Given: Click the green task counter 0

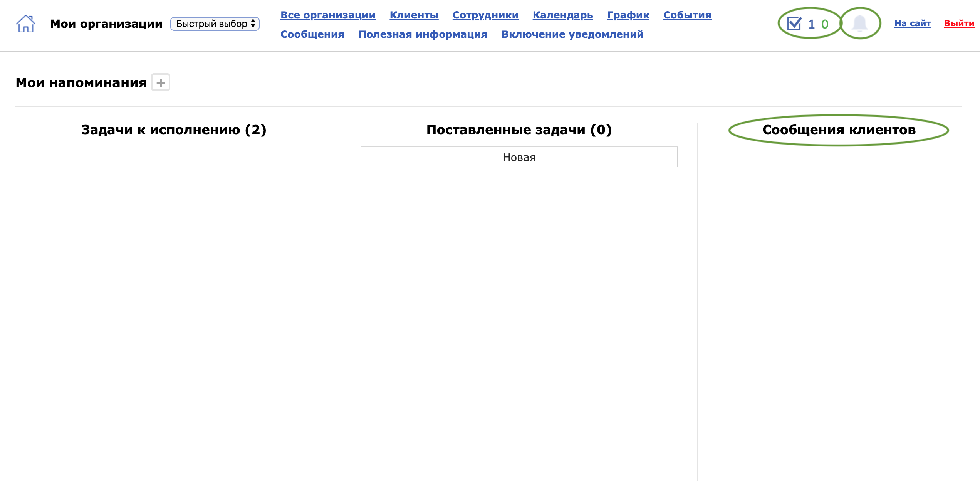Looking at the screenshot, I should pyautogui.click(x=825, y=24).
